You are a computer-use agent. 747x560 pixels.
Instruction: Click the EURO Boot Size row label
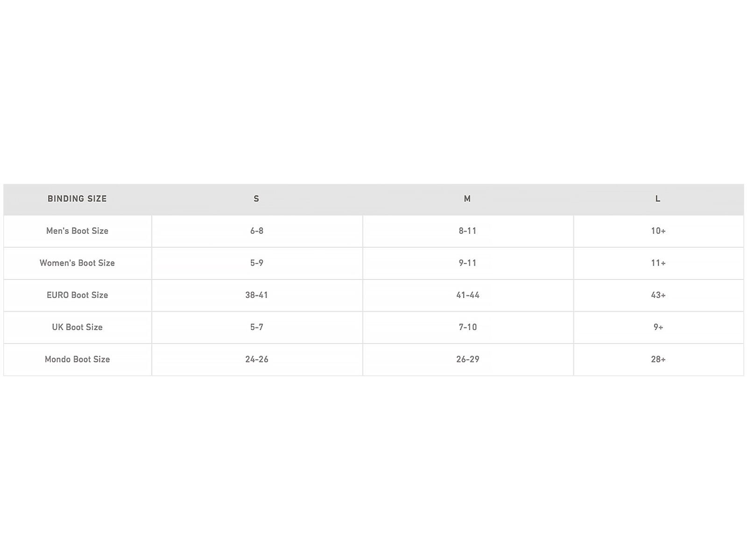point(77,295)
